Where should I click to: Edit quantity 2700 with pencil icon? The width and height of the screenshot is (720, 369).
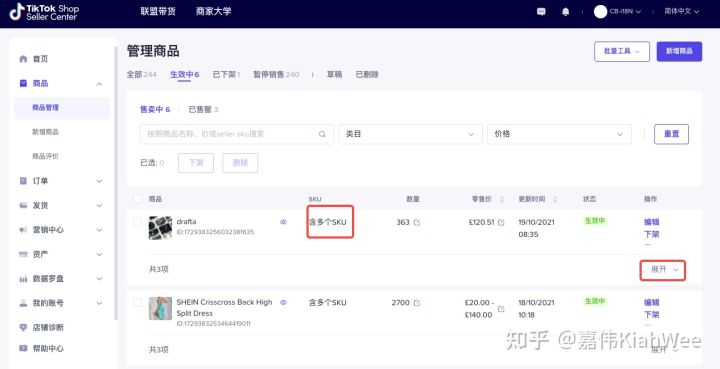tap(417, 303)
